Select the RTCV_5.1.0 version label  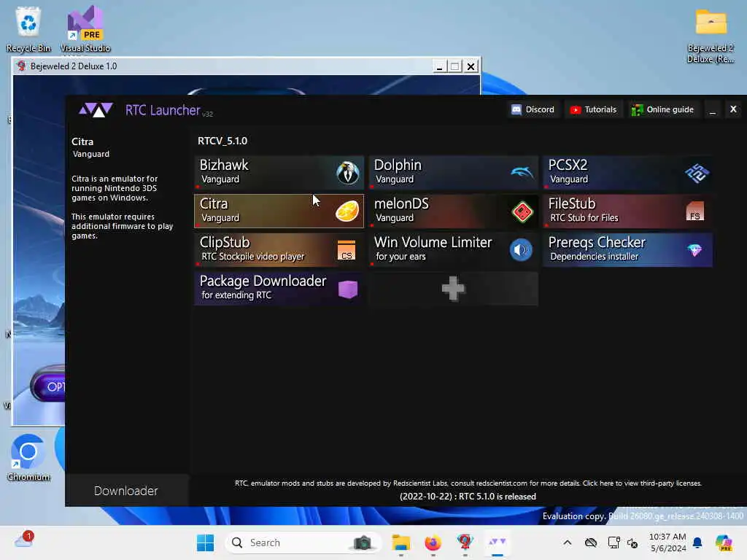(222, 141)
